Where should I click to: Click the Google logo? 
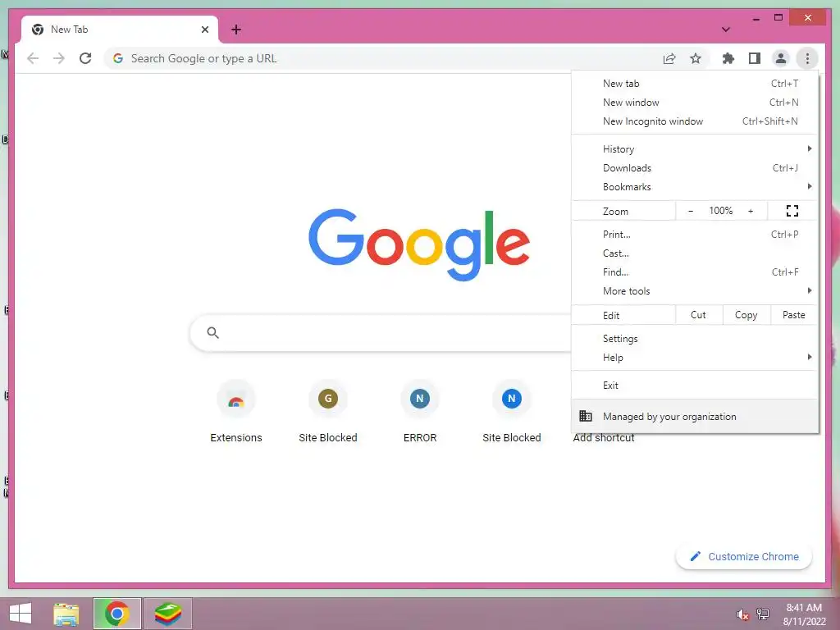tap(419, 244)
